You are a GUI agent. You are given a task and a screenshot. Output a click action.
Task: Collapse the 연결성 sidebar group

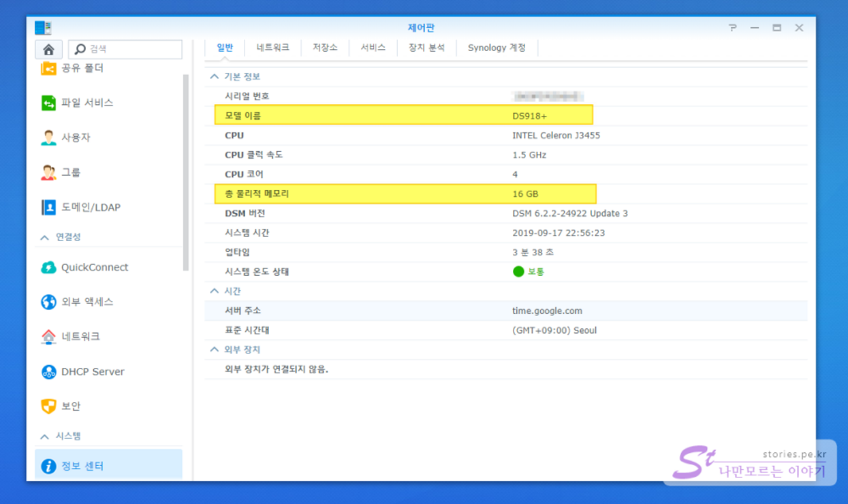(x=45, y=238)
